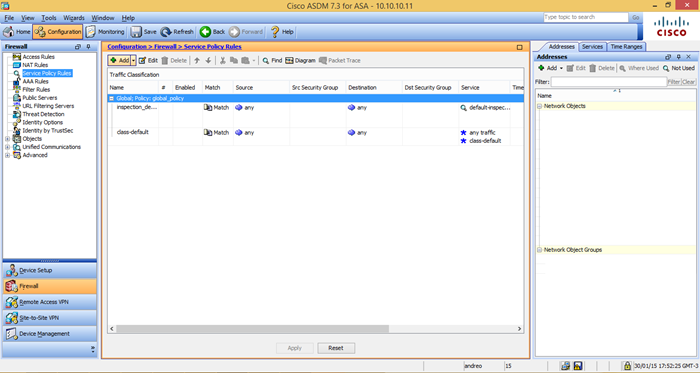
Task: Open the paste options dropdown
Action: tap(254, 60)
